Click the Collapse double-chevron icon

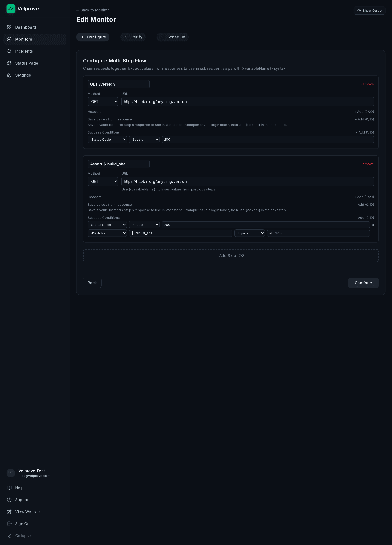point(9,536)
